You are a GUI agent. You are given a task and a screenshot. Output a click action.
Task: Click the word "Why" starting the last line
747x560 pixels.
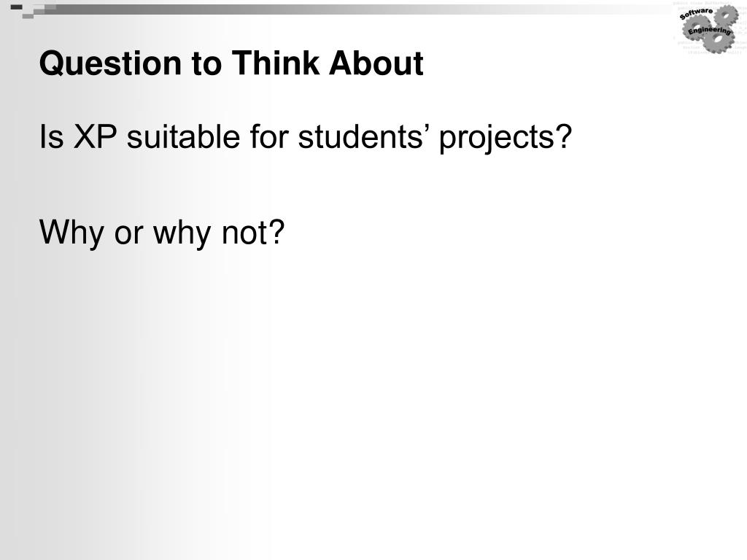pyautogui.click(x=71, y=234)
